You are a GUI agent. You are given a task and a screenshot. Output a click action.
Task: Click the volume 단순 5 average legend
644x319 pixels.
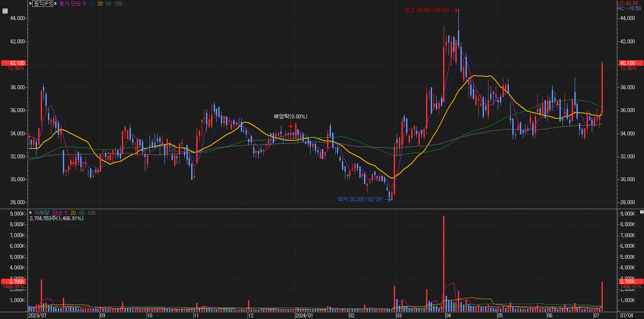click(x=59, y=213)
